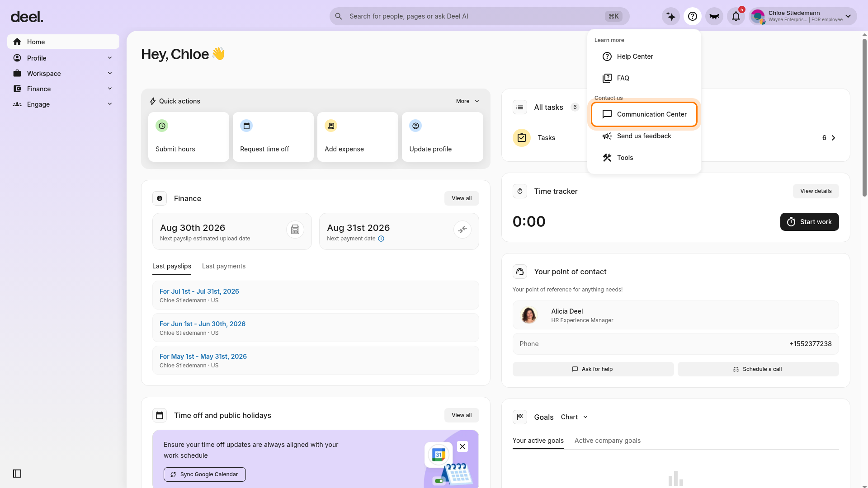Screen dimensions: 868x488
Task: Open the account dropdown chevron
Action: pos(848,17)
